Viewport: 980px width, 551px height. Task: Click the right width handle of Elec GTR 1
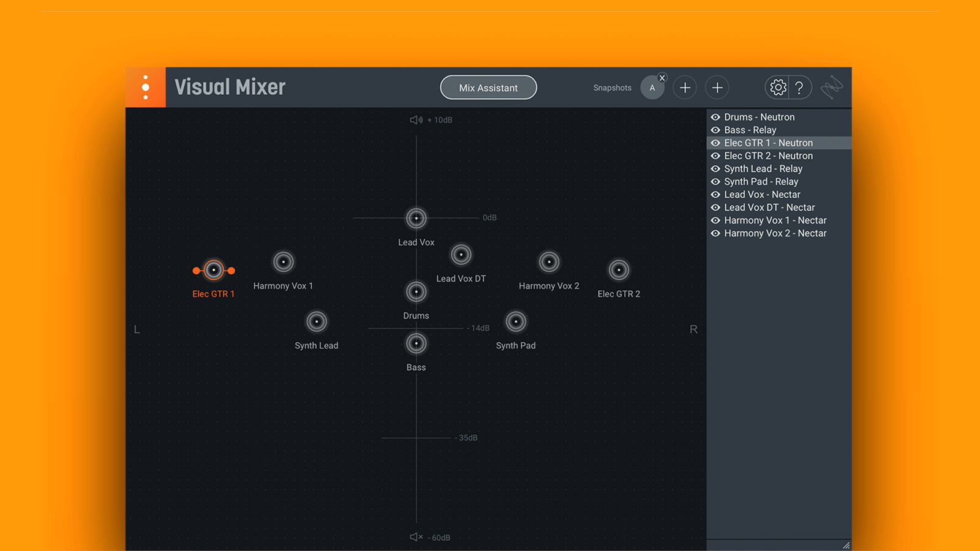[x=232, y=271]
